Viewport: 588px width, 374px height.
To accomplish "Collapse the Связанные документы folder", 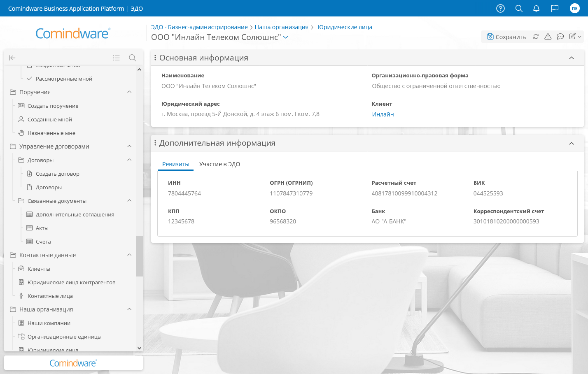I will pos(129,201).
